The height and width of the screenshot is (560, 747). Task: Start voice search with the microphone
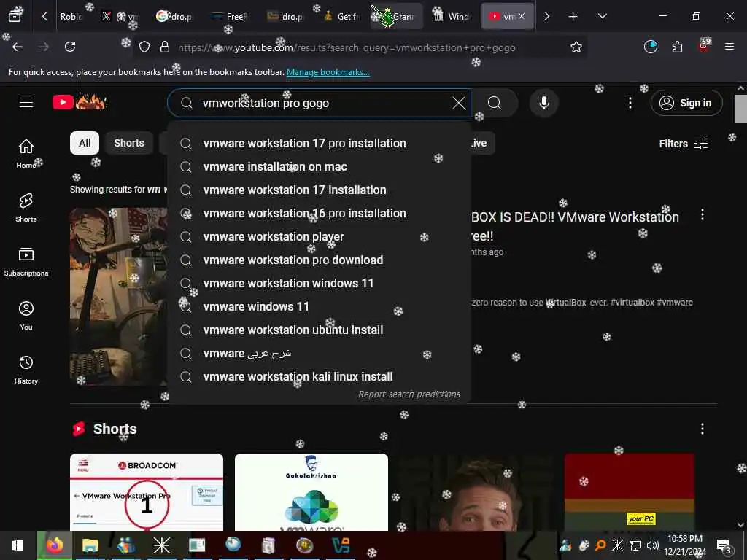point(543,103)
